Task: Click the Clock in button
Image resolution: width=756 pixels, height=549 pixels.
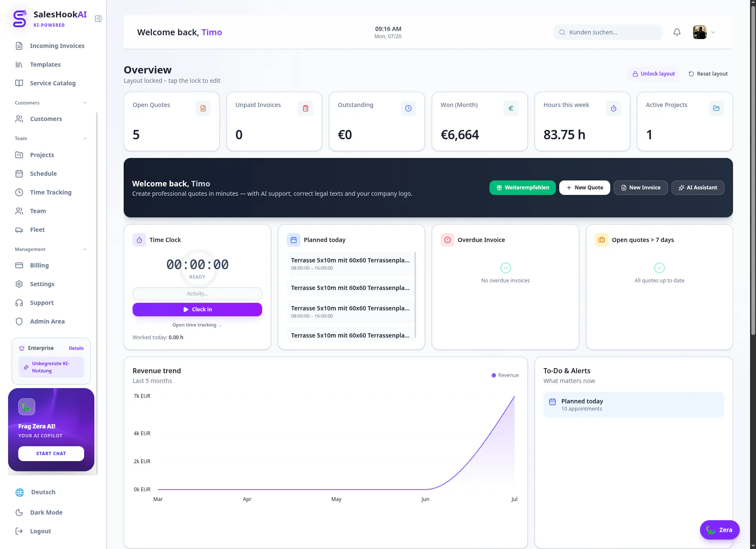Action: click(197, 310)
